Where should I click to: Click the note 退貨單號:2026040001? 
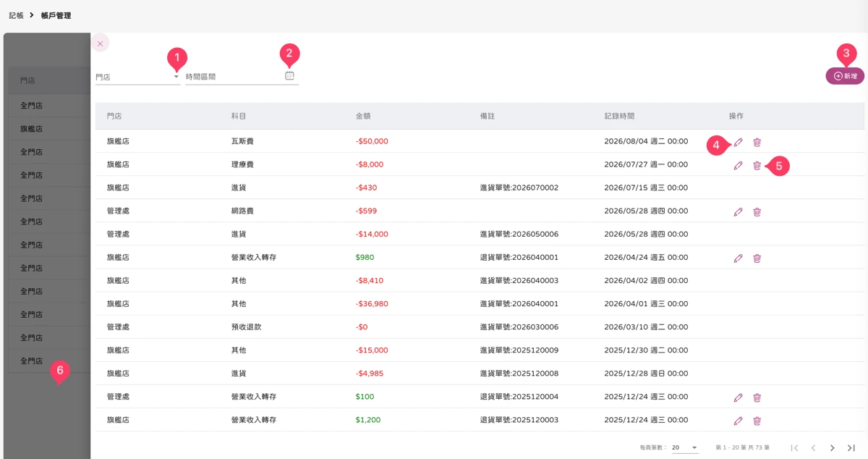519,257
